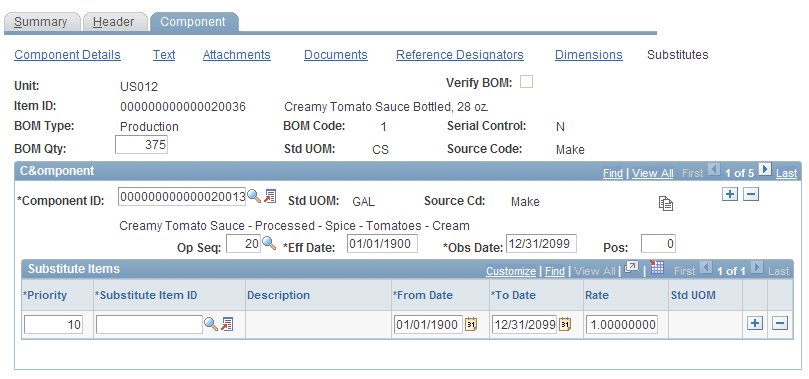
Task: Click into the Component ID field
Action: tap(182, 196)
